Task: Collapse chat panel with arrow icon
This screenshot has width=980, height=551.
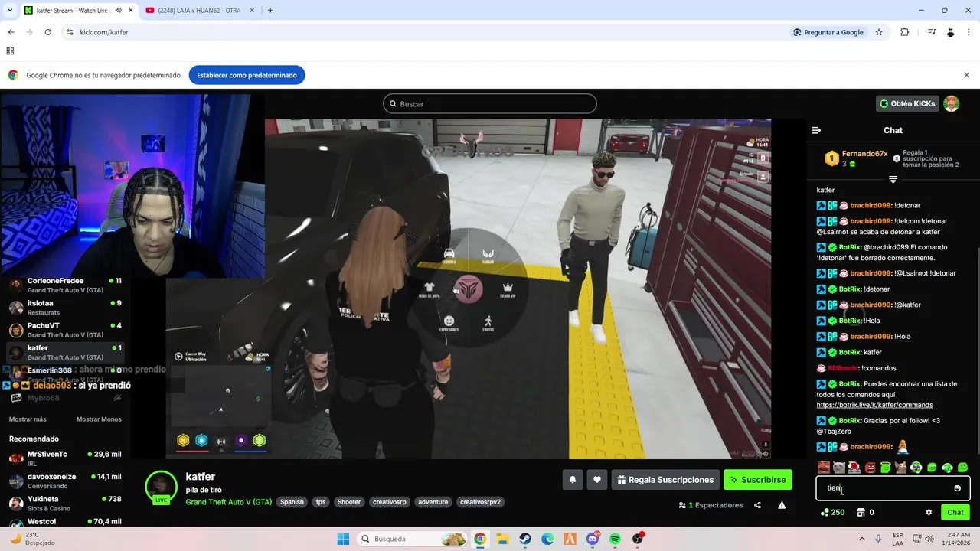Action: pos(816,130)
